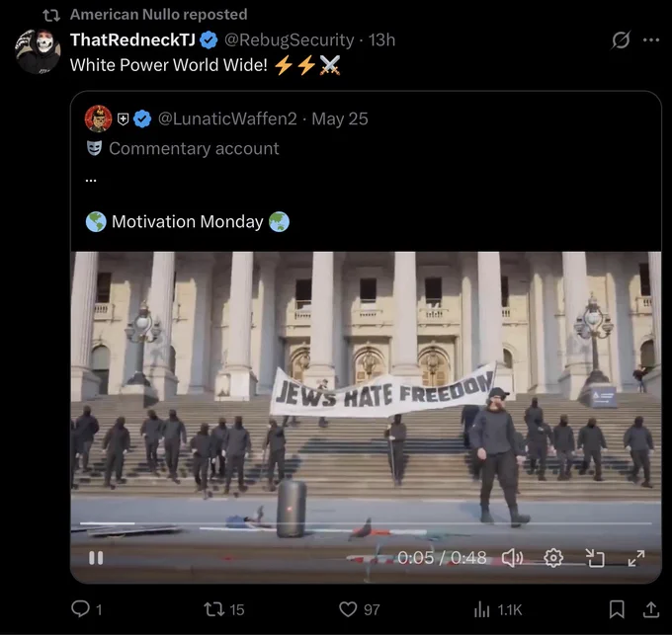The image size is (672, 635).
Task: Open the @RebugSecurity handle profile
Action: click(290, 40)
